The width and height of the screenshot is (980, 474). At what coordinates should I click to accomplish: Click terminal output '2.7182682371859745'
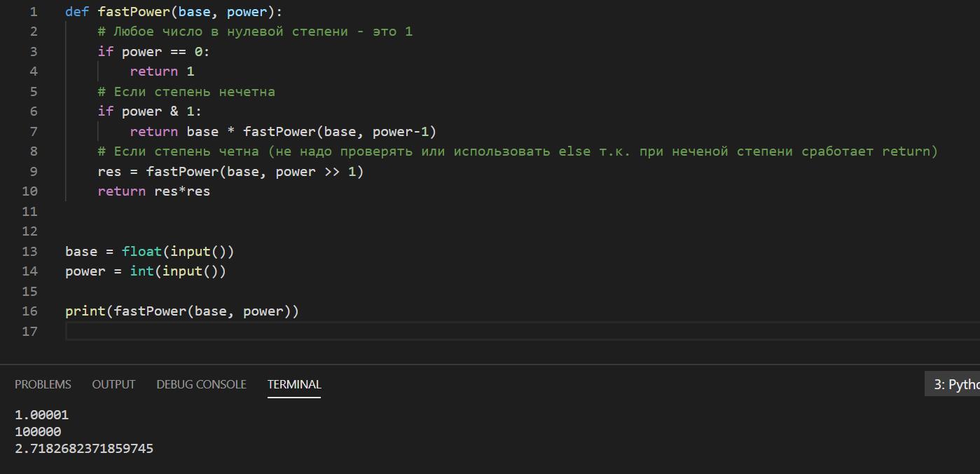point(84,449)
